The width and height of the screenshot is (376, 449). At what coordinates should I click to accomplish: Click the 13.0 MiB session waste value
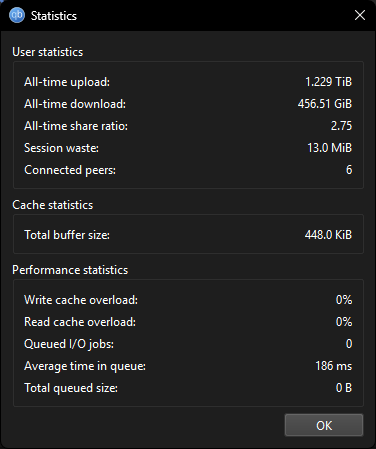tap(329, 148)
